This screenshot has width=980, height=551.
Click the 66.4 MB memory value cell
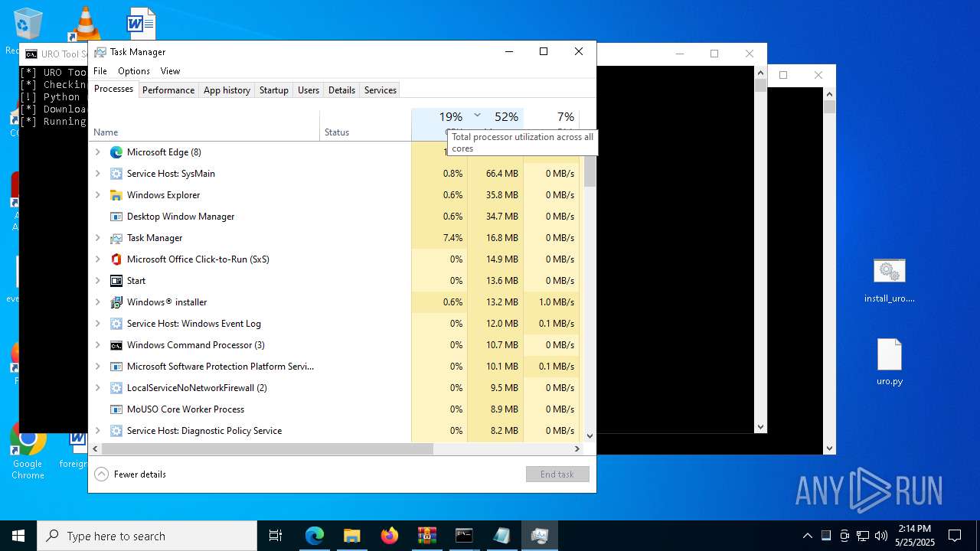pos(495,174)
